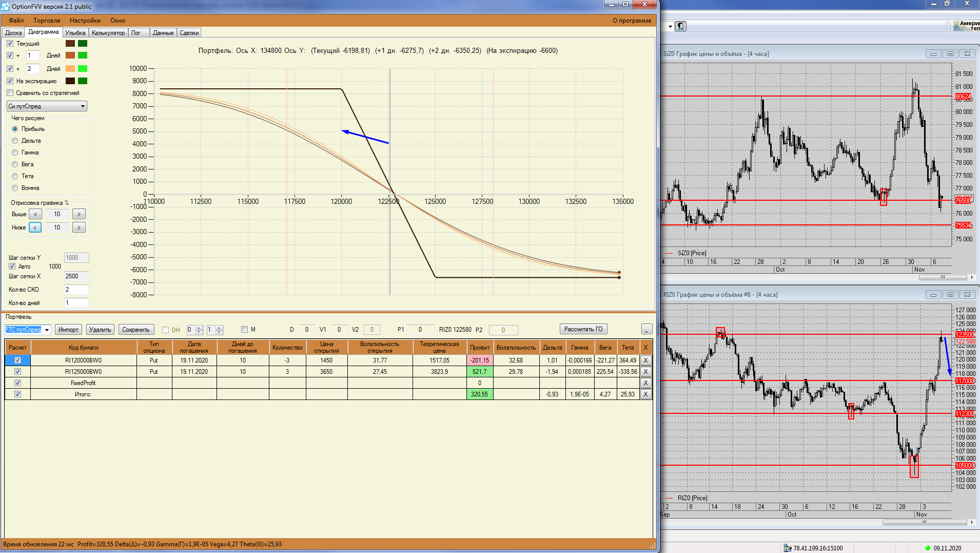Uncheck the На экспирацию checkbox
The image size is (980, 553).
pyautogui.click(x=10, y=81)
